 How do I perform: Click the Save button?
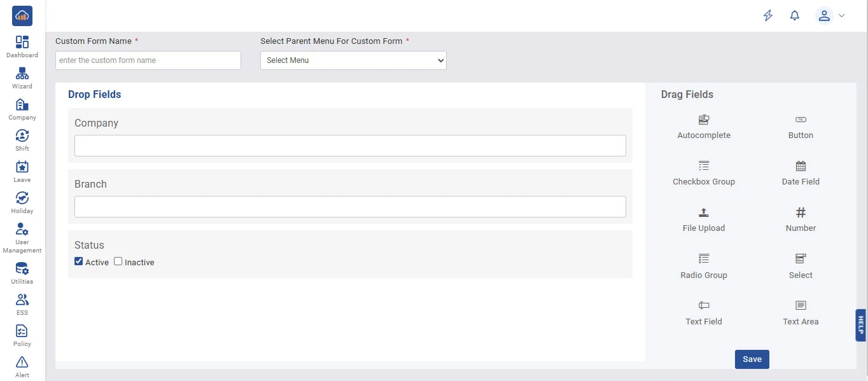click(752, 359)
